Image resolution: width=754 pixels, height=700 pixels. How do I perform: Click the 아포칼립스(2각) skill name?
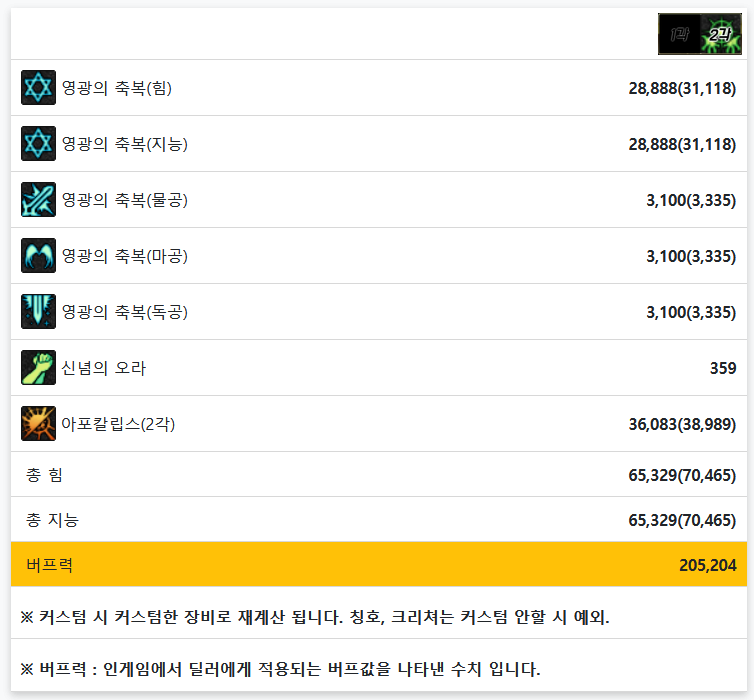point(118,424)
